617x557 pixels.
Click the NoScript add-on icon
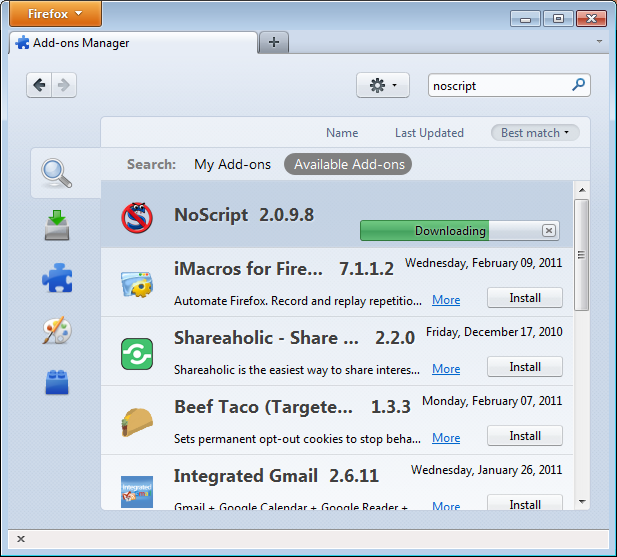(x=136, y=216)
